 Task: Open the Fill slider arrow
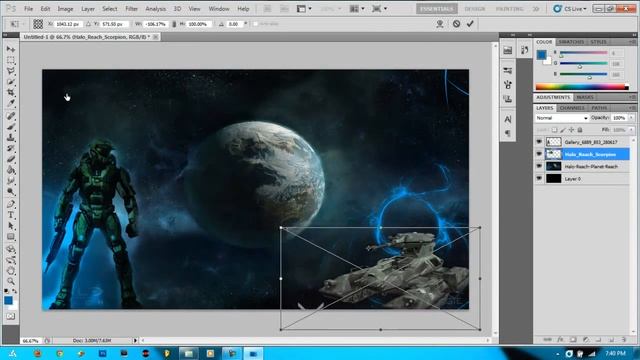point(631,130)
